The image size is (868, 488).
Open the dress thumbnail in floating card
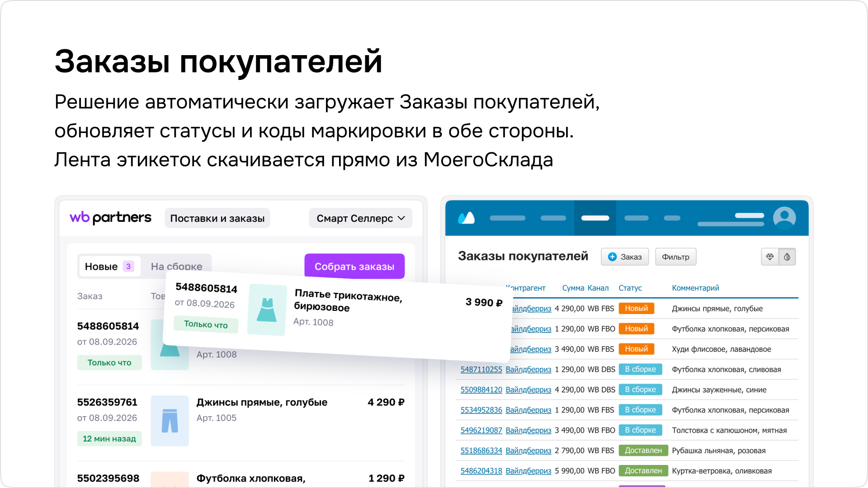[x=267, y=310]
